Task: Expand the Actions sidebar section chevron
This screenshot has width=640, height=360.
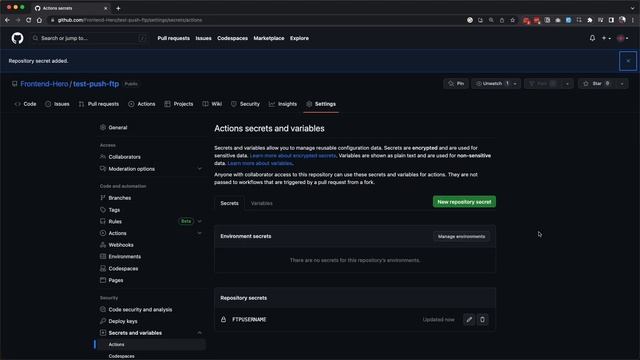Action: tap(200, 233)
